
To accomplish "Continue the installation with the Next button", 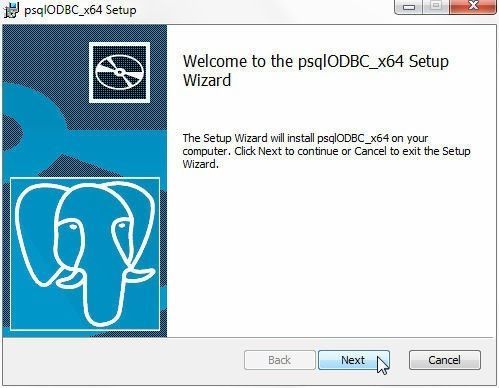I will pyautogui.click(x=354, y=360).
